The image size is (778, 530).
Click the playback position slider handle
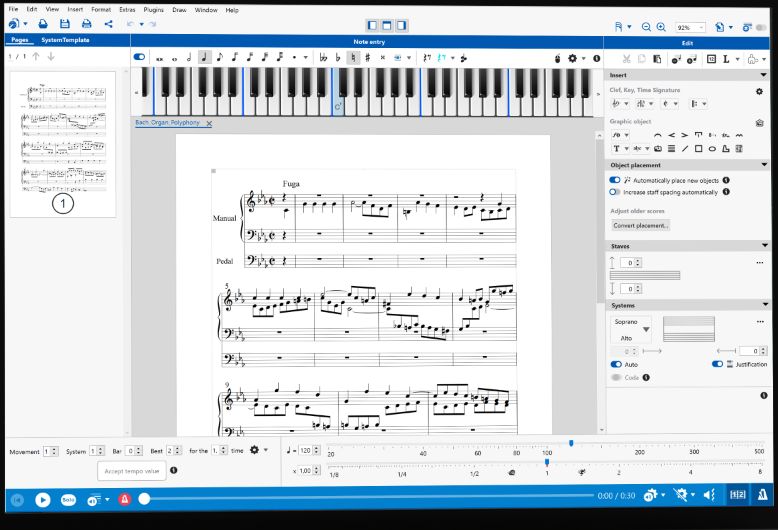(x=144, y=499)
